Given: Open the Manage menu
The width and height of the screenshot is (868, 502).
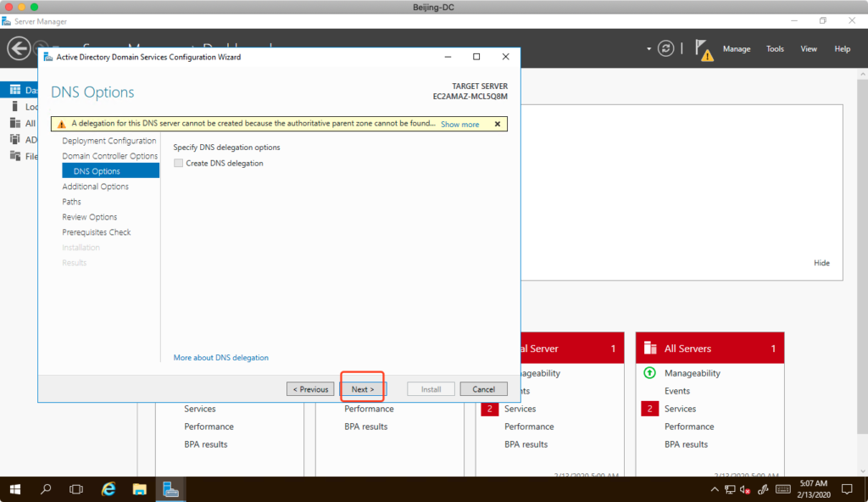Looking at the screenshot, I should [x=736, y=49].
